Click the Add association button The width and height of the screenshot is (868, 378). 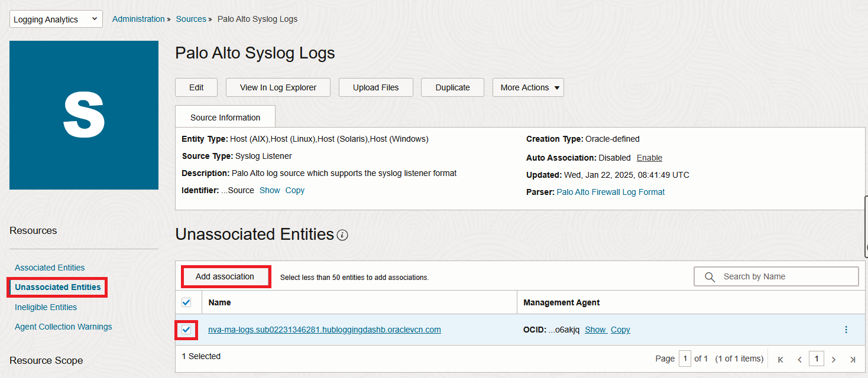tap(225, 276)
